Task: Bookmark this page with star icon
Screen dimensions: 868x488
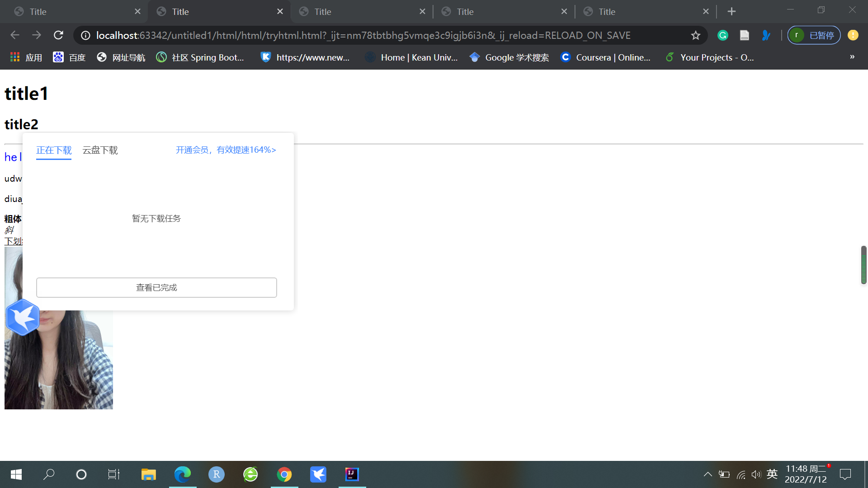Action: click(695, 35)
